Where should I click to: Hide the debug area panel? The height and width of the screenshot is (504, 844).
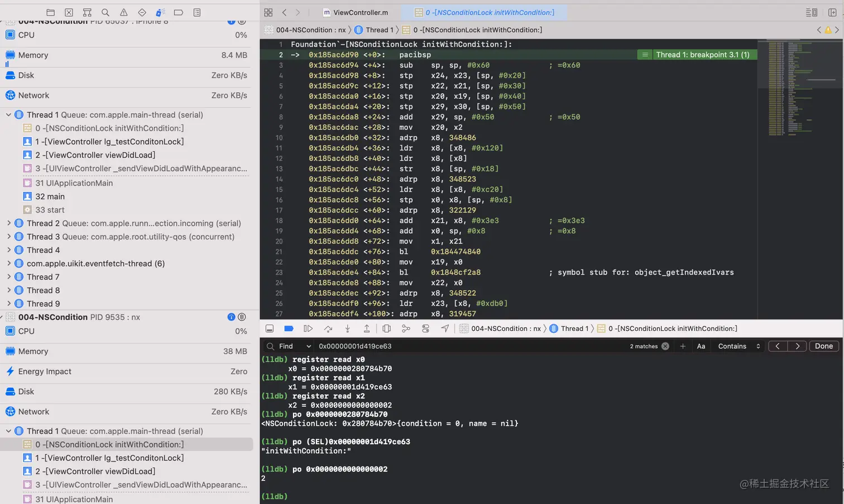pyautogui.click(x=270, y=329)
